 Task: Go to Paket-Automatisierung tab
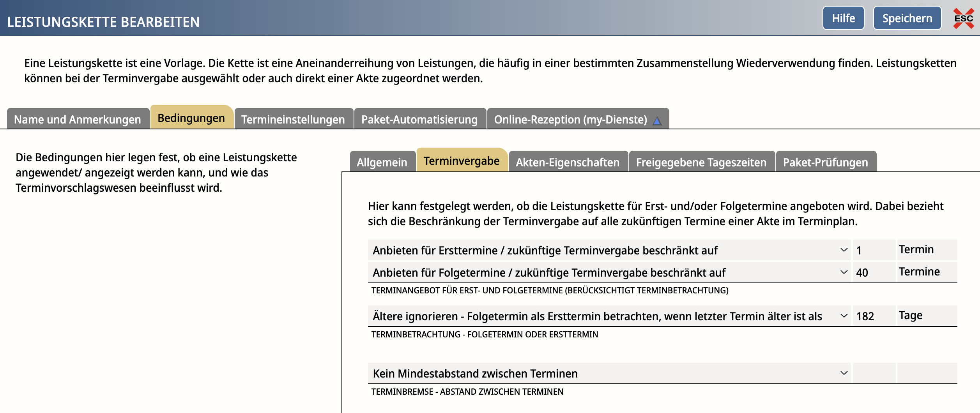tap(419, 119)
